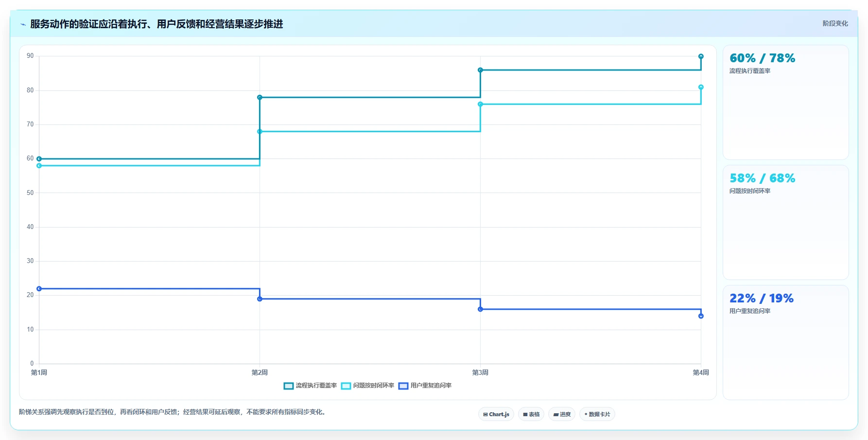Viewport: 868px width, 440px height.
Task: Click the 用户重复追问率 point at 第3周 (16)
Action: click(480, 309)
